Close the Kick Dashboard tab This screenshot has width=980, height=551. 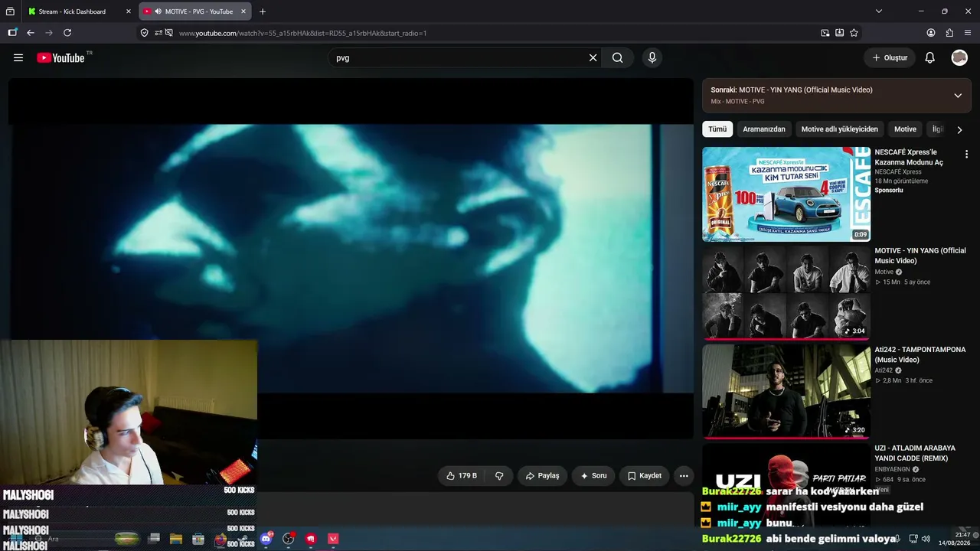pyautogui.click(x=129, y=11)
